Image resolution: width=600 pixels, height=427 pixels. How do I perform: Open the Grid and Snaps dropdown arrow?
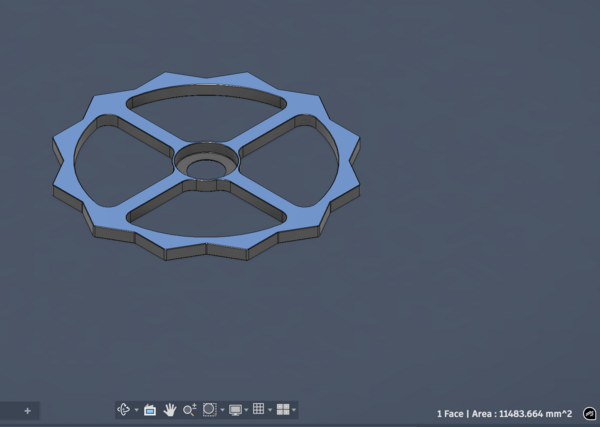270,410
